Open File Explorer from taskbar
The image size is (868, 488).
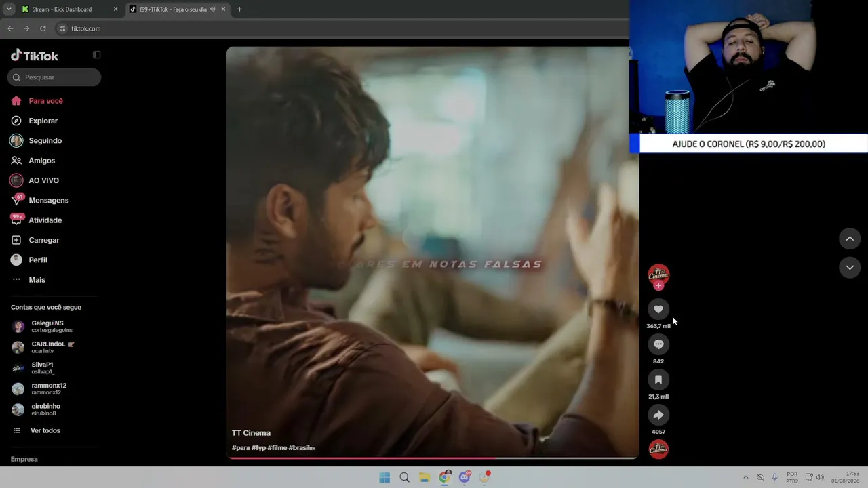425,477
